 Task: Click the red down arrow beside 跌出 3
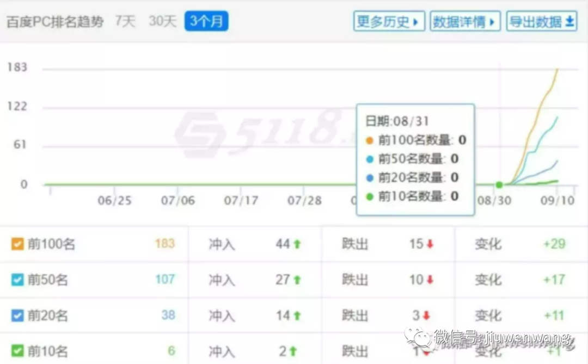pyautogui.click(x=426, y=316)
